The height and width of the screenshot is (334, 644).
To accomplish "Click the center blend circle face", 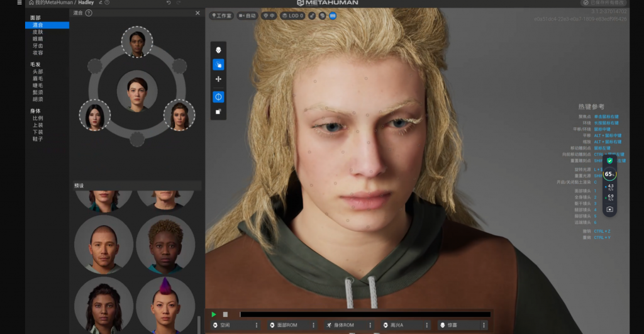I will (137, 92).
